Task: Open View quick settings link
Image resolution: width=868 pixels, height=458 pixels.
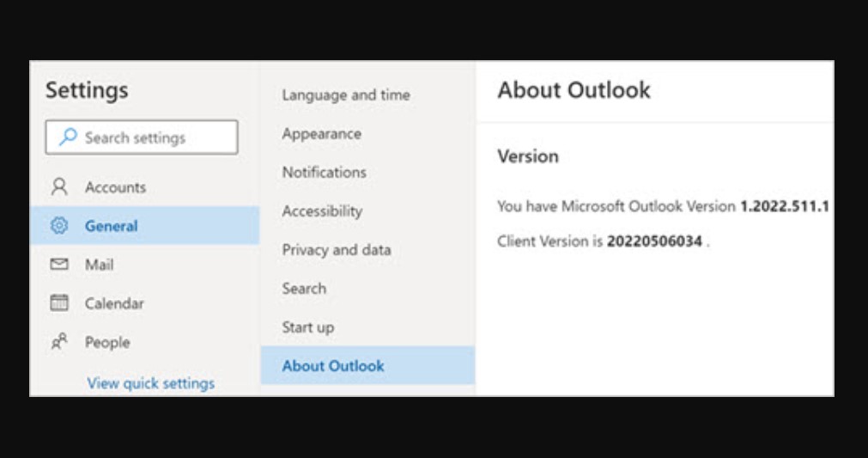Action: click(x=150, y=383)
